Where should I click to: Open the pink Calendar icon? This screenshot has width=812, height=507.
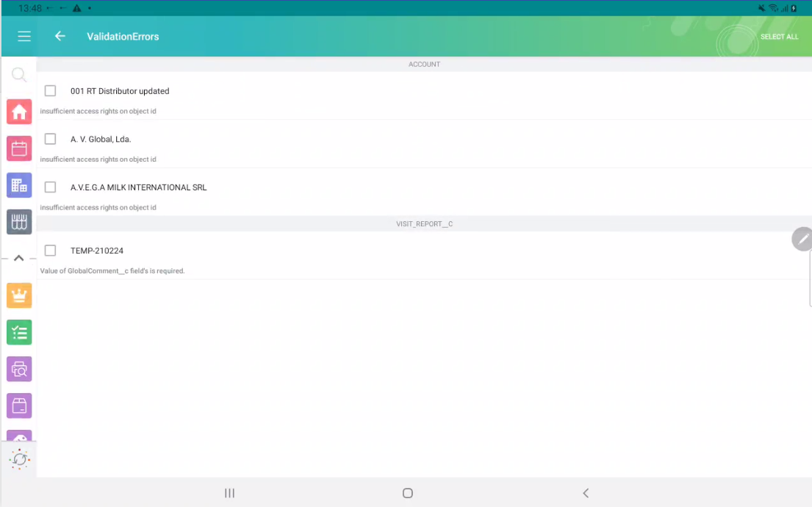coord(19,148)
